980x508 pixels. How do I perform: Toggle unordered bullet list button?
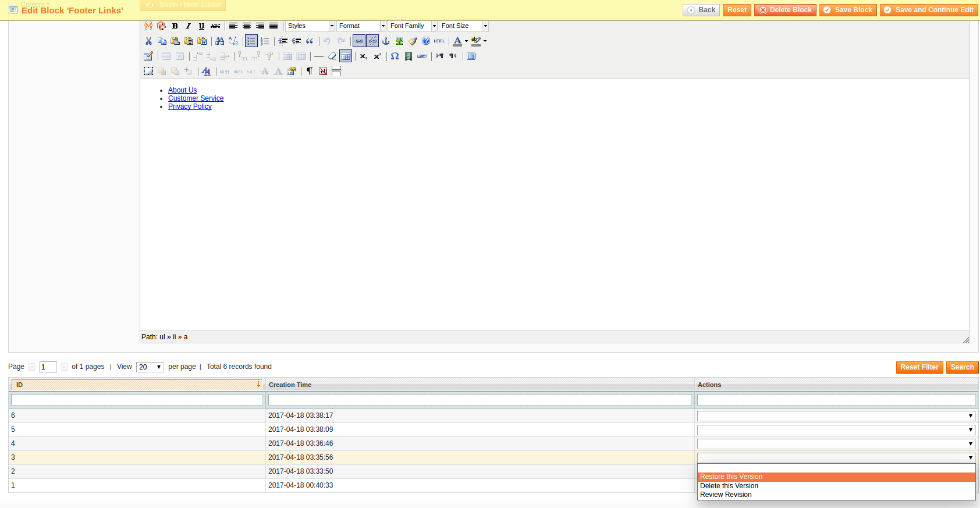click(251, 41)
